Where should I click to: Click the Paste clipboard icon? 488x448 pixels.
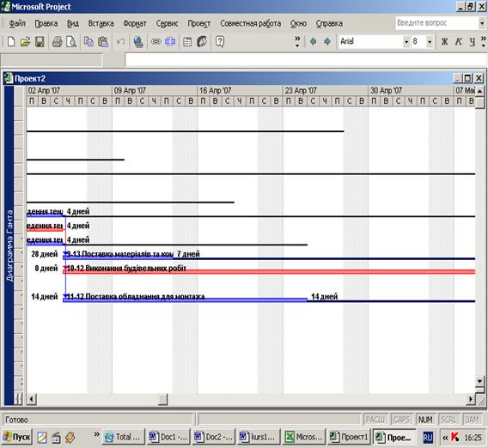coord(103,41)
